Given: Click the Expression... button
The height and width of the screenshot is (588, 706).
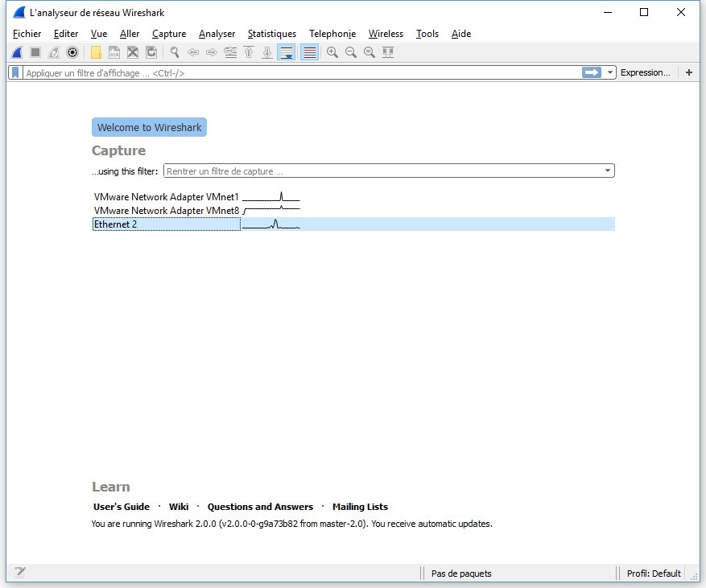Looking at the screenshot, I should coord(645,72).
